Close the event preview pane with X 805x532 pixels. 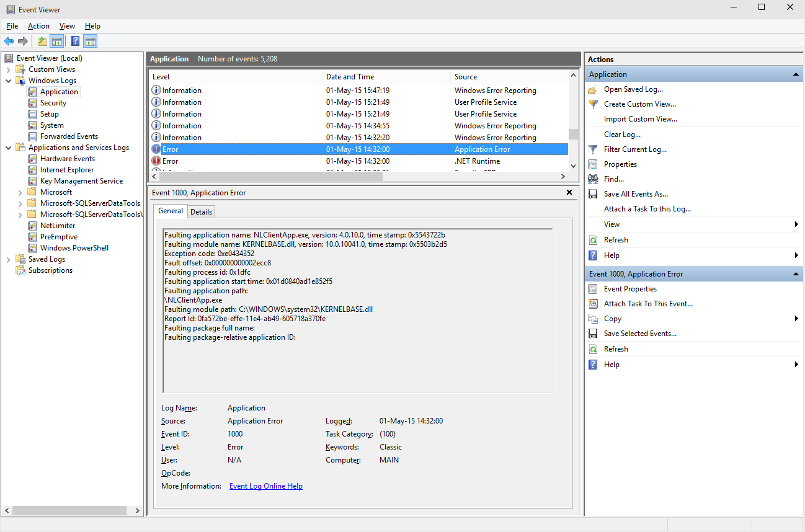(569, 193)
